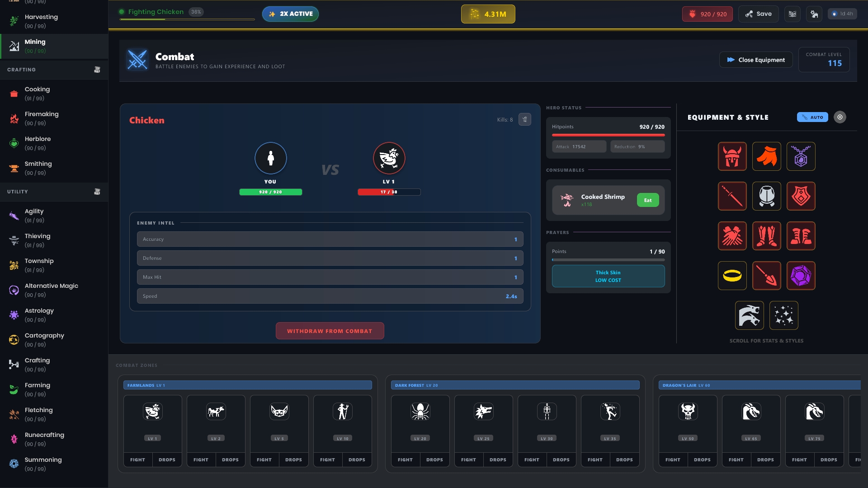Click the Fighting Chicken progress bar
Viewport: 868px width, 488px height.
click(187, 19)
